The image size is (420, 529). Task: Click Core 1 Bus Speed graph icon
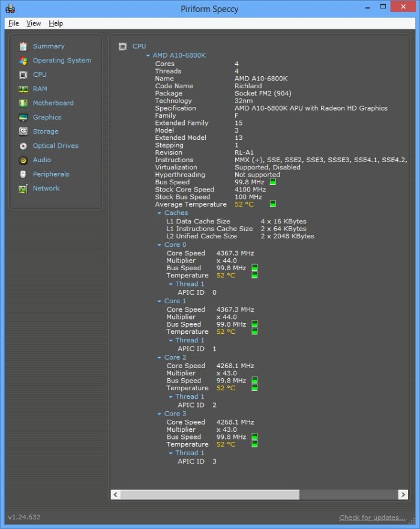(254, 324)
